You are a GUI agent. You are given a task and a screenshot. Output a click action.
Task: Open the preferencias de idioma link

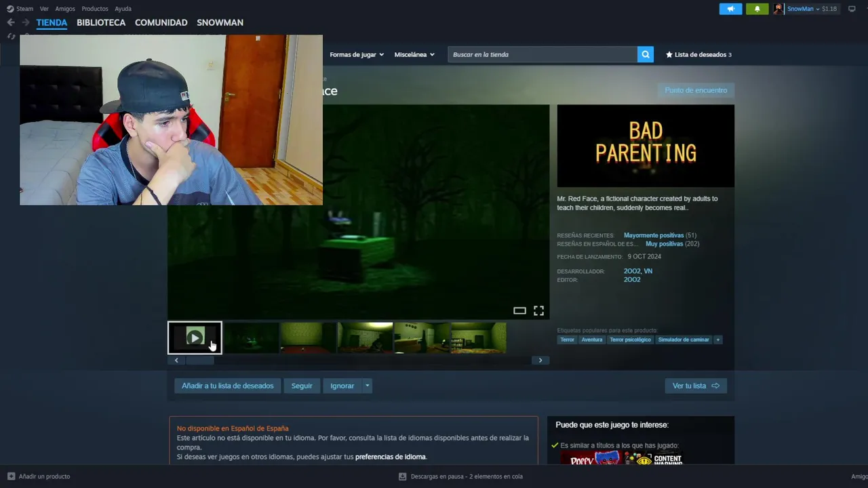(391, 457)
